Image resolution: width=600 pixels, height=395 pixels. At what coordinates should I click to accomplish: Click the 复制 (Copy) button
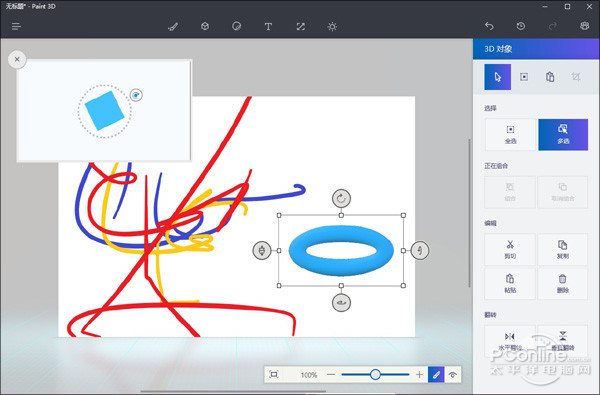point(563,249)
